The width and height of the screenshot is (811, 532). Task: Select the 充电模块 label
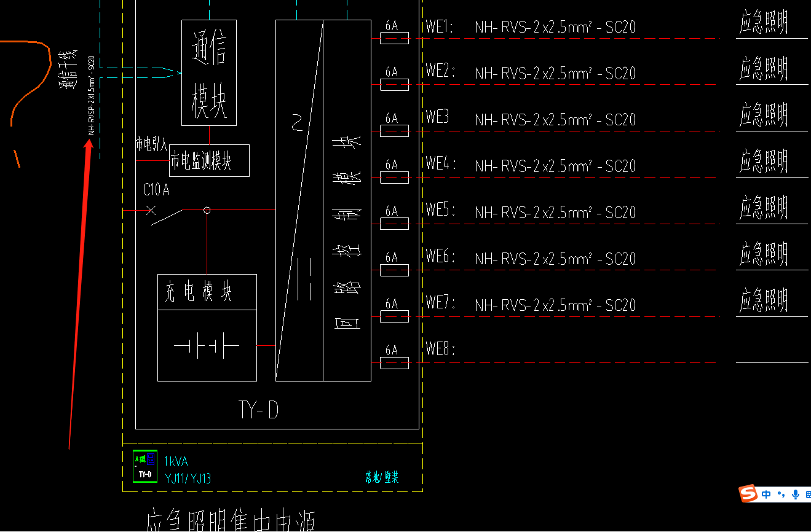click(199, 292)
